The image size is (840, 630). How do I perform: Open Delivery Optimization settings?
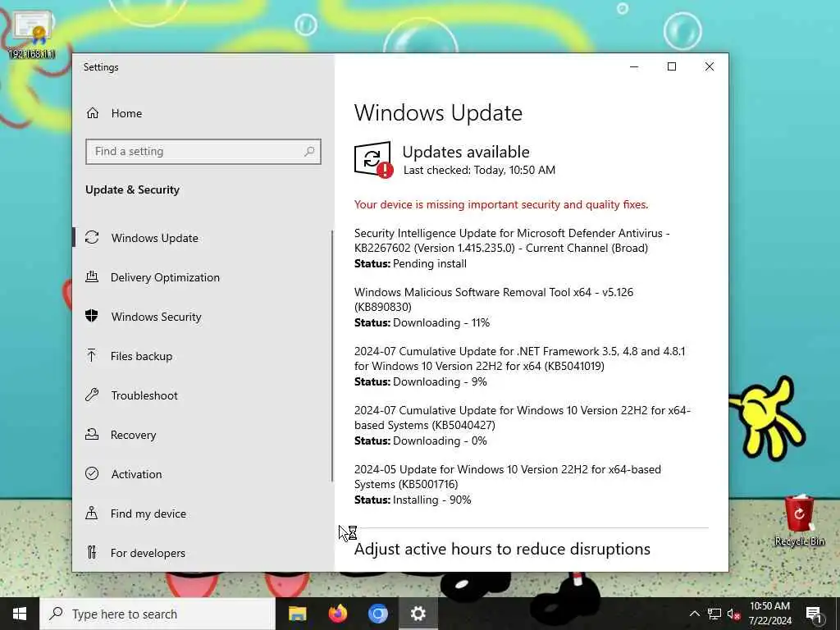(x=203, y=277)
